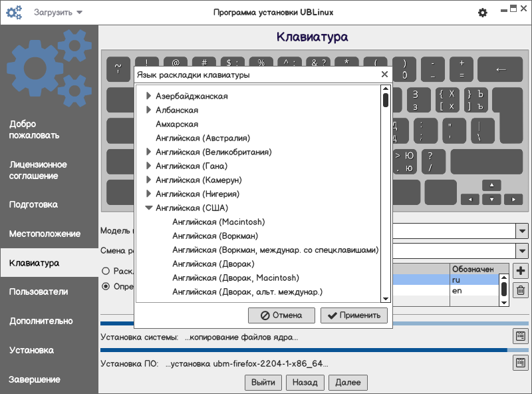Click the up arrow key on keyboard preview

pos(491,185)
